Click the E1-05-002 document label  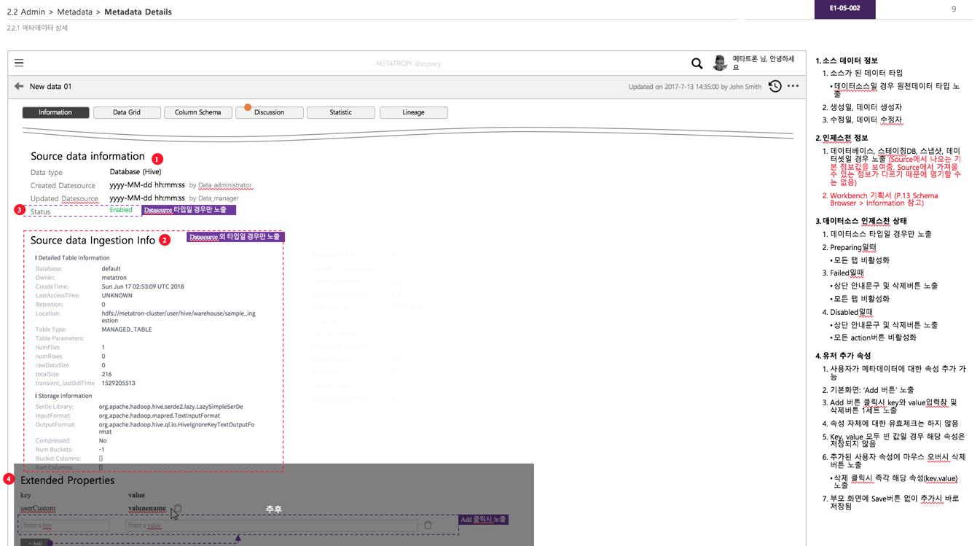tap(844, 9)
